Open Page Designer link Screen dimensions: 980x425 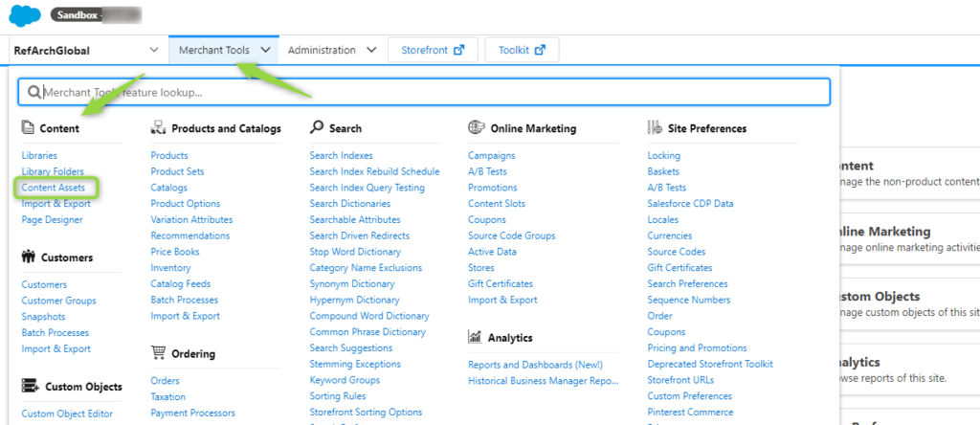coord(52,219)
